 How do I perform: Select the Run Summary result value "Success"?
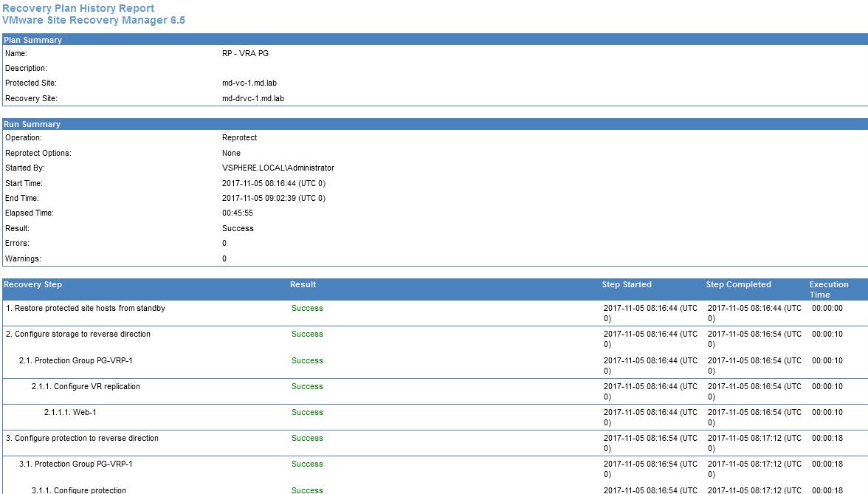[238, 228]
